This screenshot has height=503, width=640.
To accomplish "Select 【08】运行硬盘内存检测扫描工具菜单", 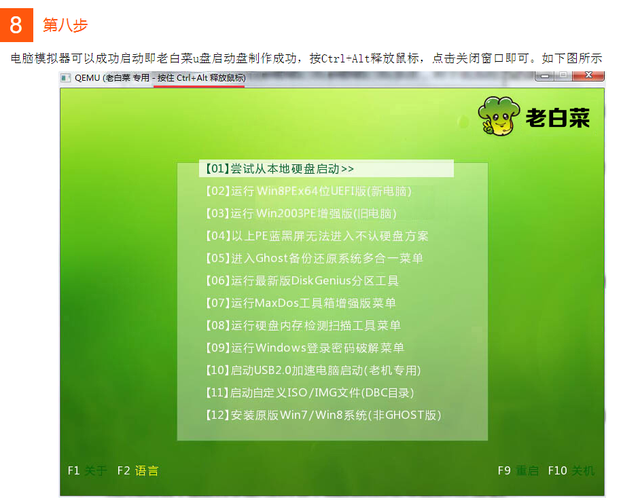I will click(303, 325).
